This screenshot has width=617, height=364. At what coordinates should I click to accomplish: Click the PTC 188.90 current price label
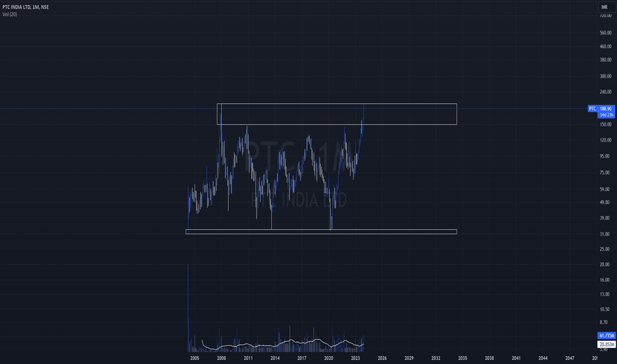point(601,109)
